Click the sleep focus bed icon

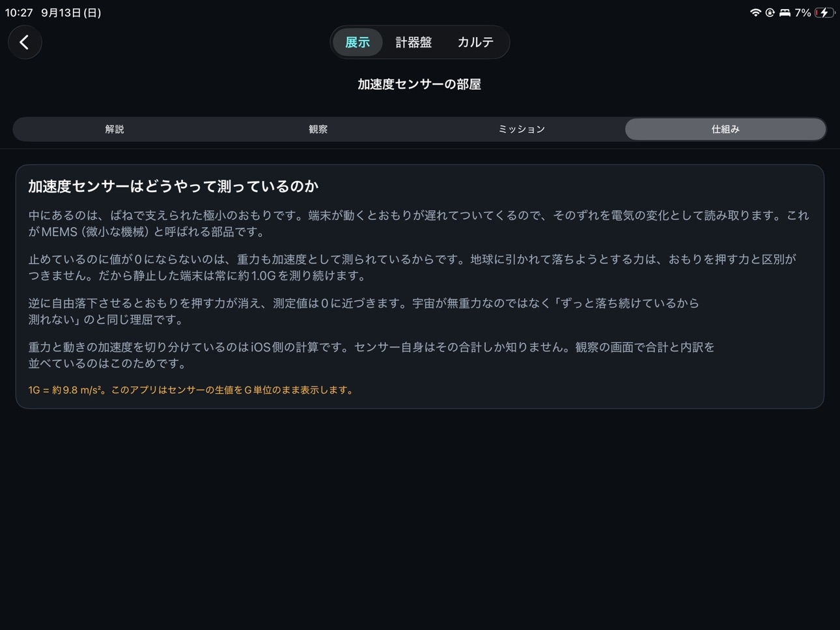pos(785,12)
